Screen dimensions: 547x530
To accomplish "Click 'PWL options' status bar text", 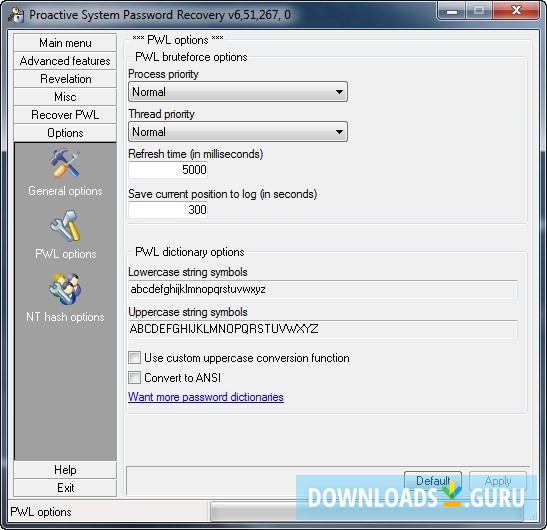I will pos(41,512).
